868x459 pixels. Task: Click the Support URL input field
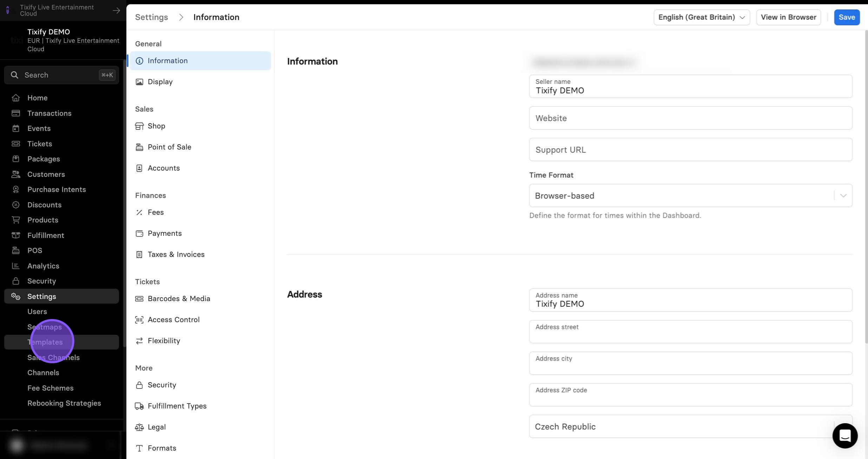point(690,149)
